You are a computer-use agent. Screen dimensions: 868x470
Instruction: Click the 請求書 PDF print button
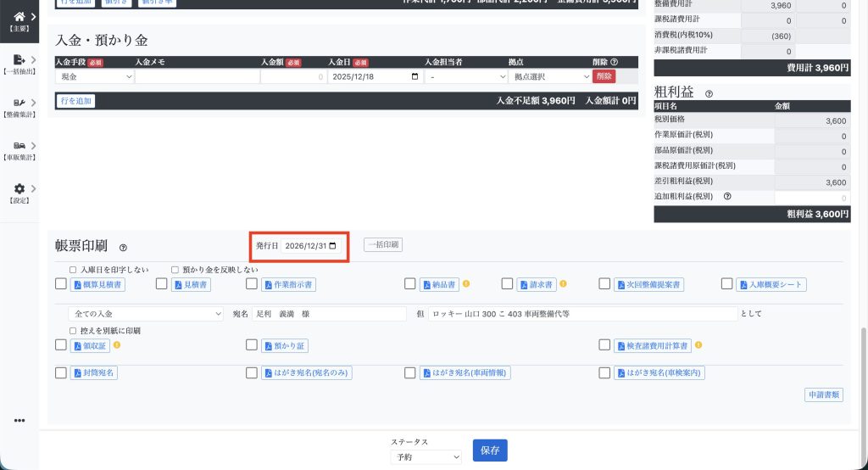point(537,285)
